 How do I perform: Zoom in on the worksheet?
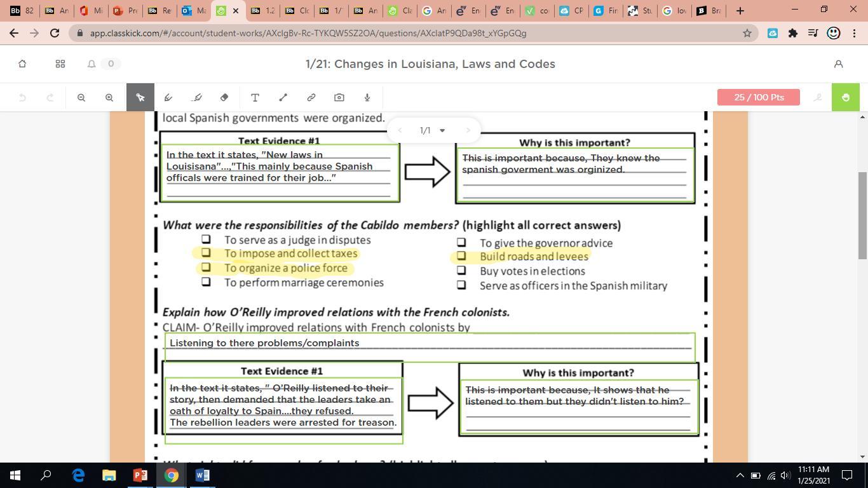tap(109, 97)
